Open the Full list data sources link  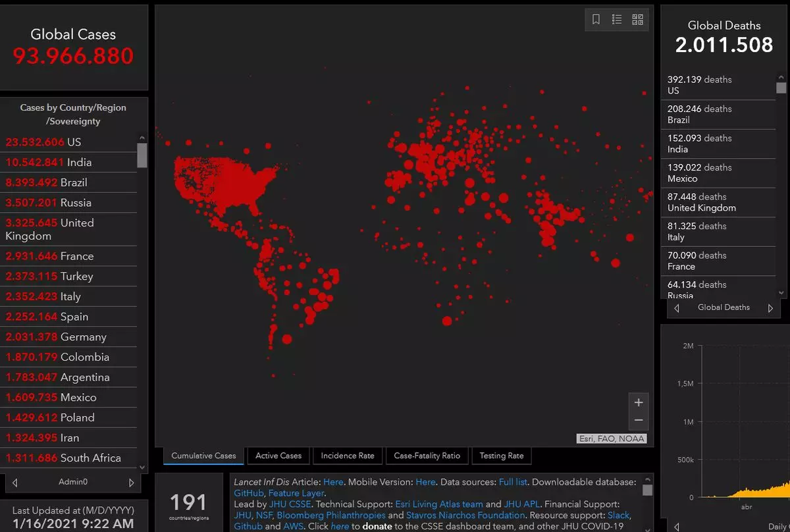click(513, 482)
